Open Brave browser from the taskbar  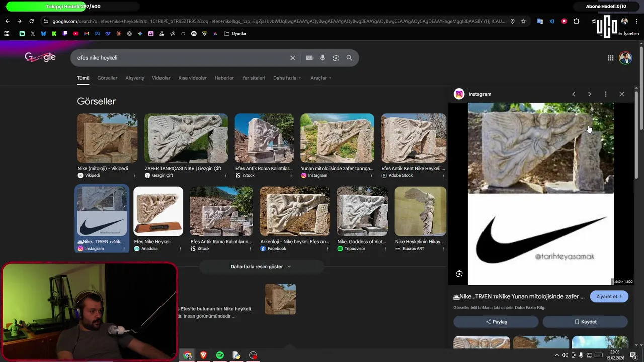[204, 355]
